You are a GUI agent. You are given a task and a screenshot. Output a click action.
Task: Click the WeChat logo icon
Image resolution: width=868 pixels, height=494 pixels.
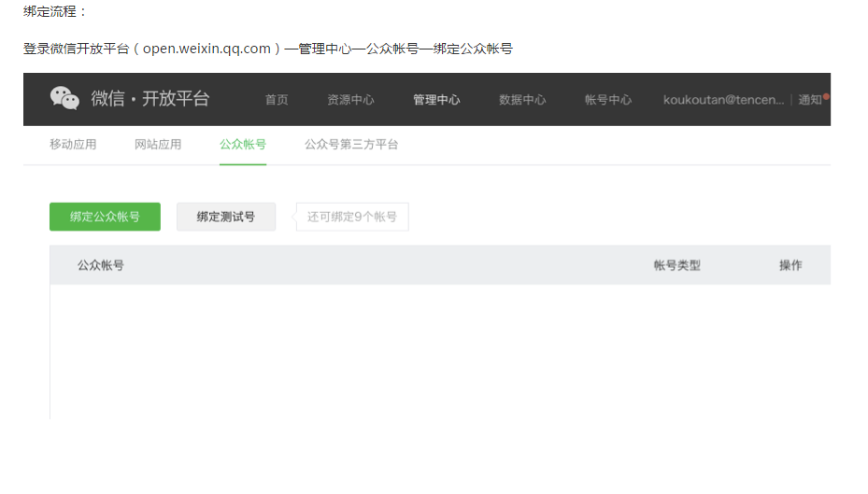[64, 98]
